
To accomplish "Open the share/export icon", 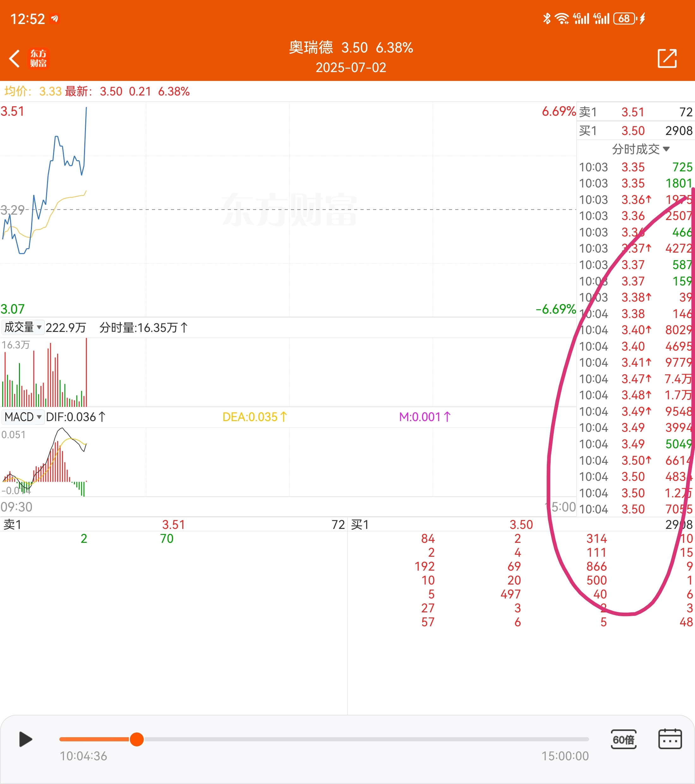I will point(668,58).
